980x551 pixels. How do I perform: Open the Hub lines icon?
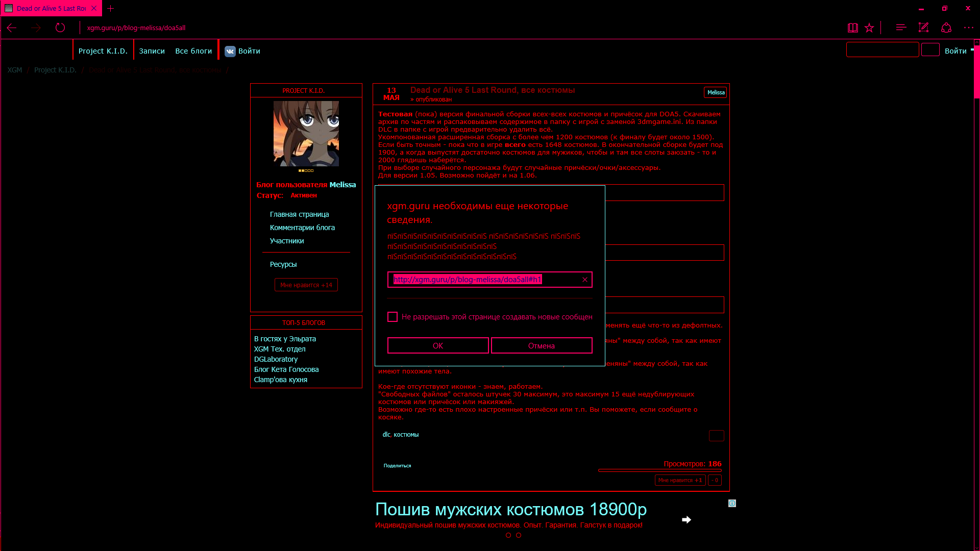click(x=901, y=28)
